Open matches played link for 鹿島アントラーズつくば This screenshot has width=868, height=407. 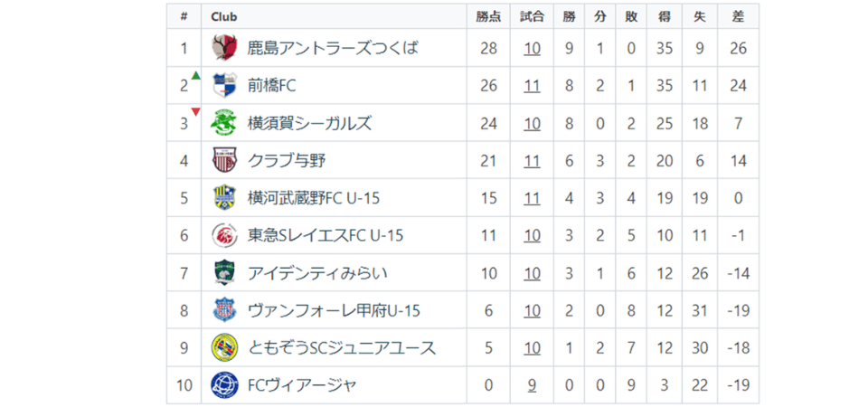pyautogui.click(x=533, y=48)
